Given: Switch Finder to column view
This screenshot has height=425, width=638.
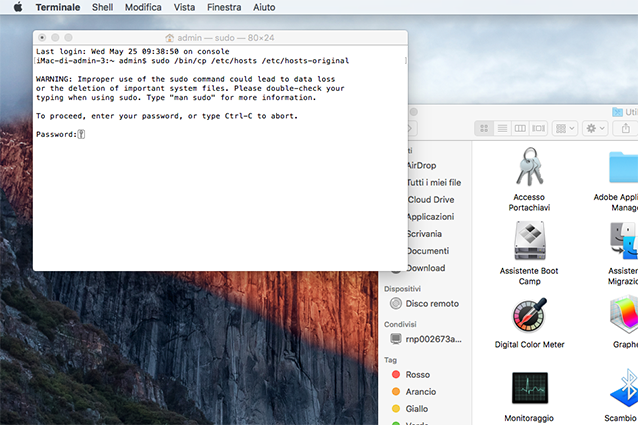Looking at the screenshot, I should tap(520, 129).
